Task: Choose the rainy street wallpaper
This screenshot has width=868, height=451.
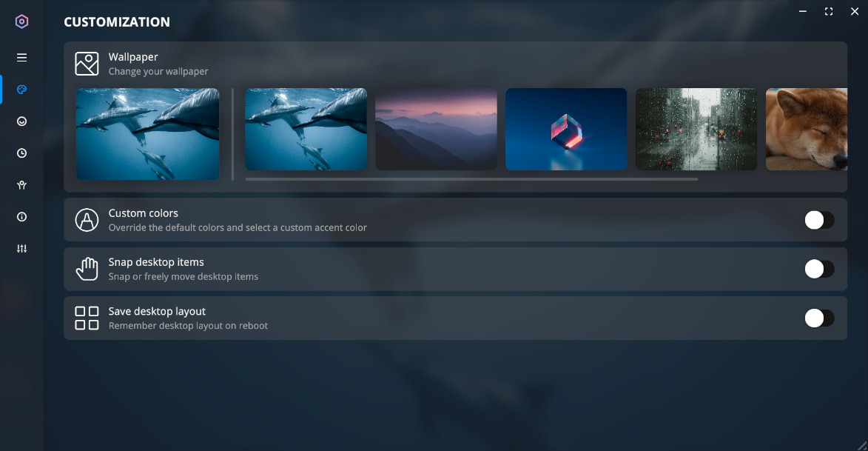Action: click(696, 129)
